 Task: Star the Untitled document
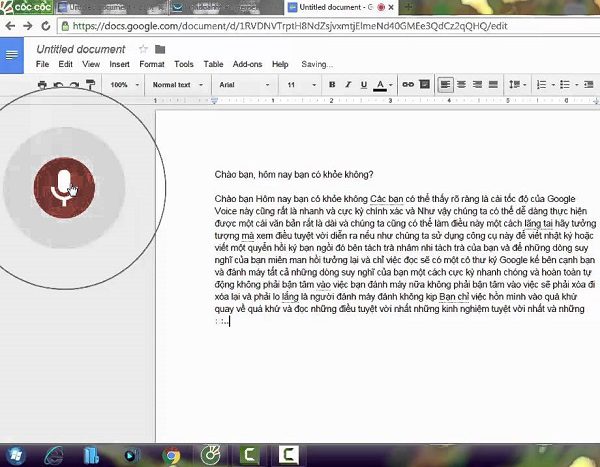(x=143, y=49)
